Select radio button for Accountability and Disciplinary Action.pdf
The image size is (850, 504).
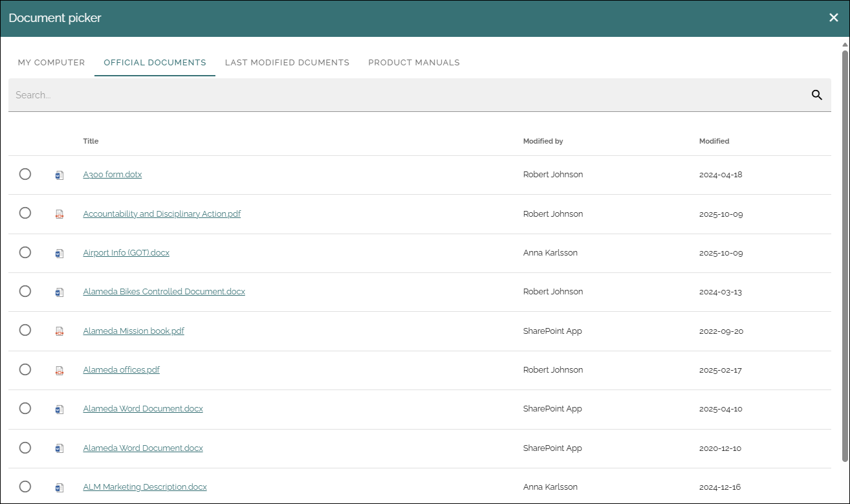pos(25,213)
